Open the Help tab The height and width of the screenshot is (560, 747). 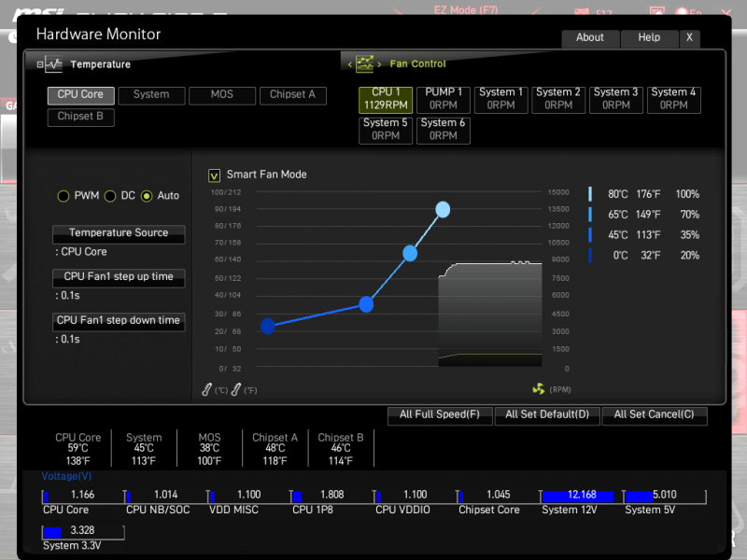pos(649,38)
